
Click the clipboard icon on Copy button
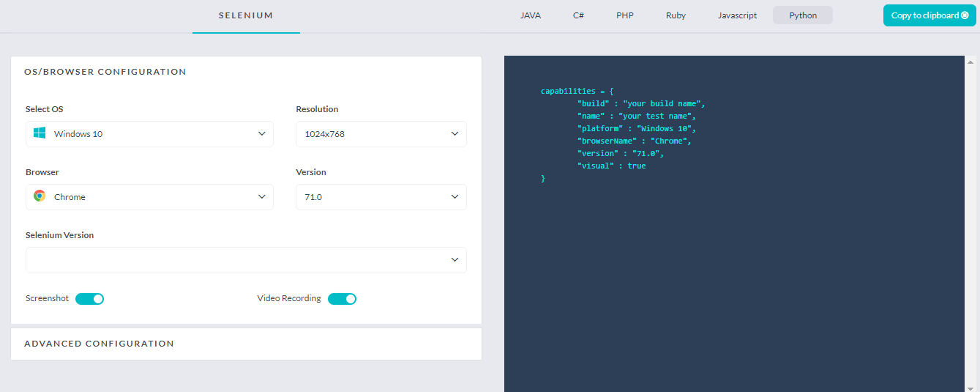pos(965,15)
